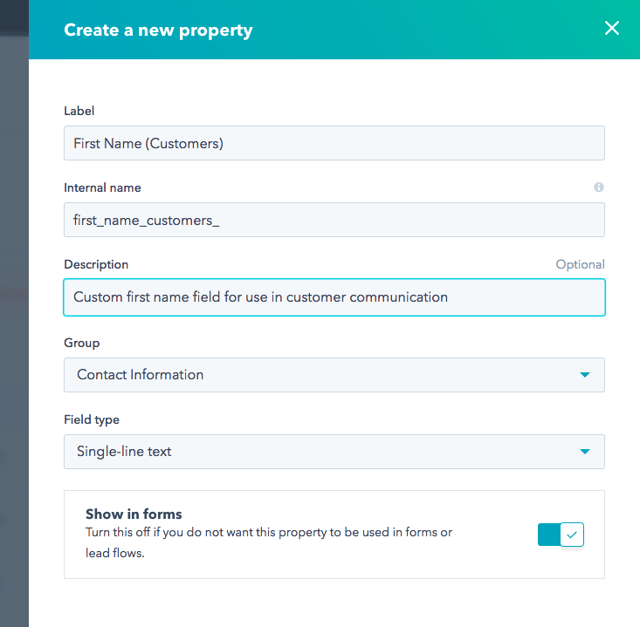Click inside the Description text box

coord(334,297)
